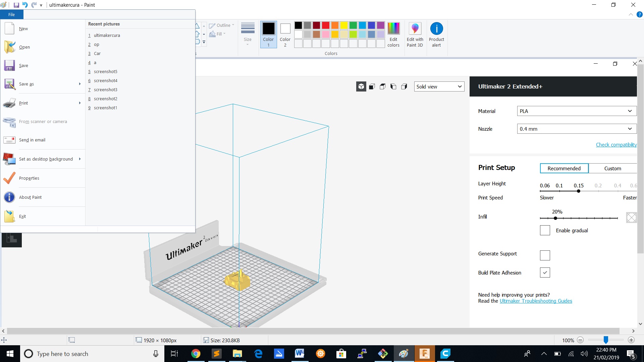Switch to the Custom print setup tab
The height and width of the screenshot is (362, 644).
click(612, 169)
